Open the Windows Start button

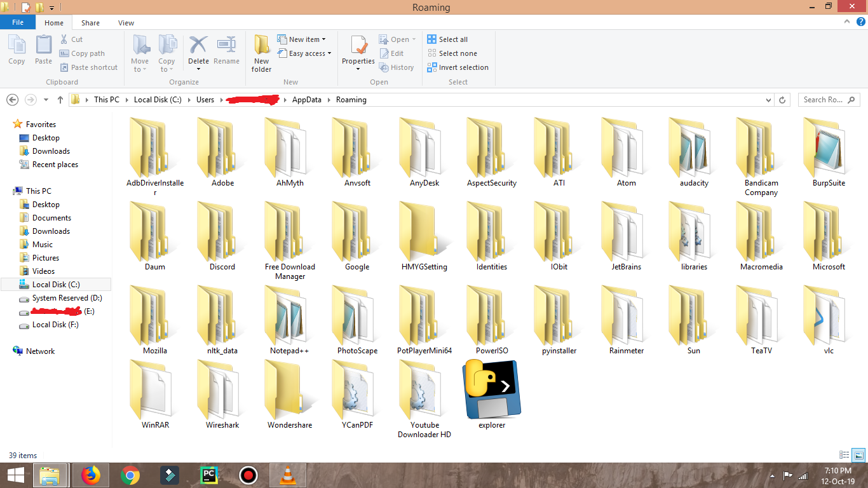[15, 475]
